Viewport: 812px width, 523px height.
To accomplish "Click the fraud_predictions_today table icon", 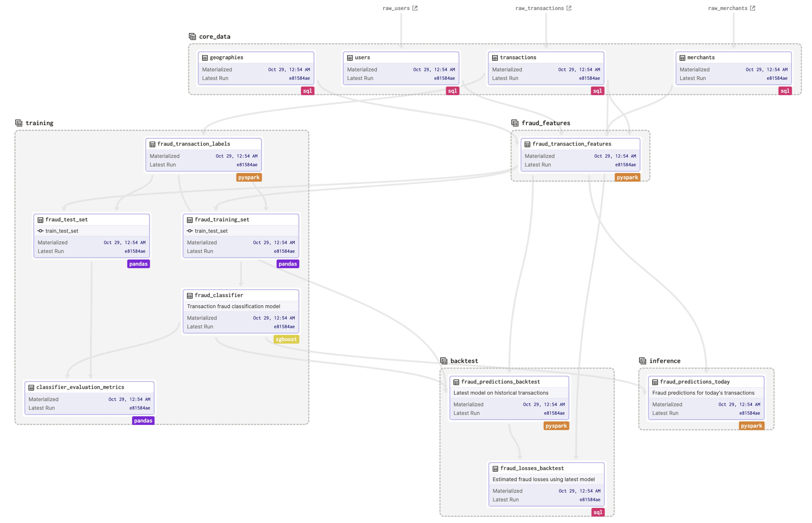I will (x=655, y=382).
